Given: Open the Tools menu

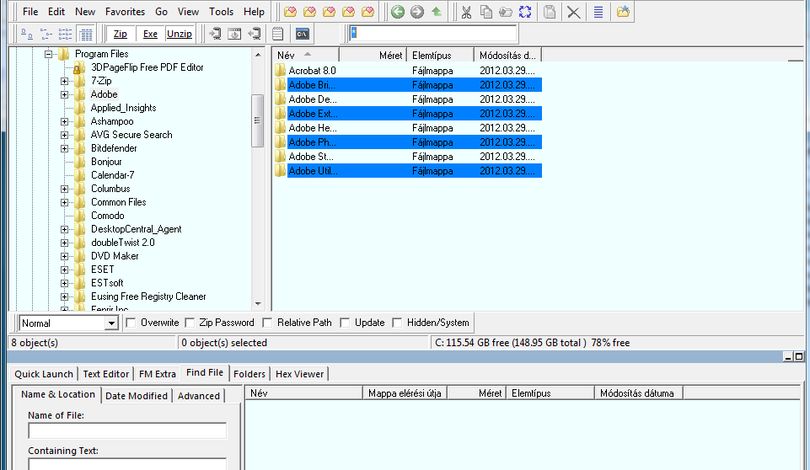Looking at the screenshot, I should (221, 11).
